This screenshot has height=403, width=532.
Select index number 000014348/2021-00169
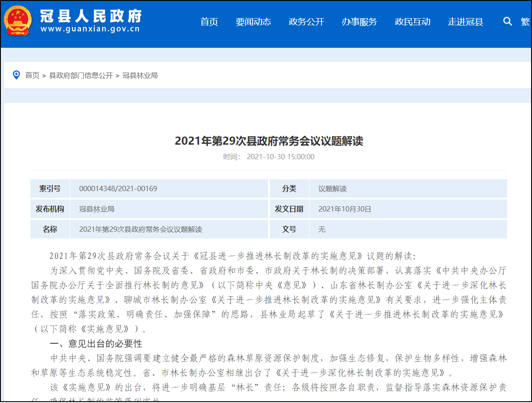(118, 189)
